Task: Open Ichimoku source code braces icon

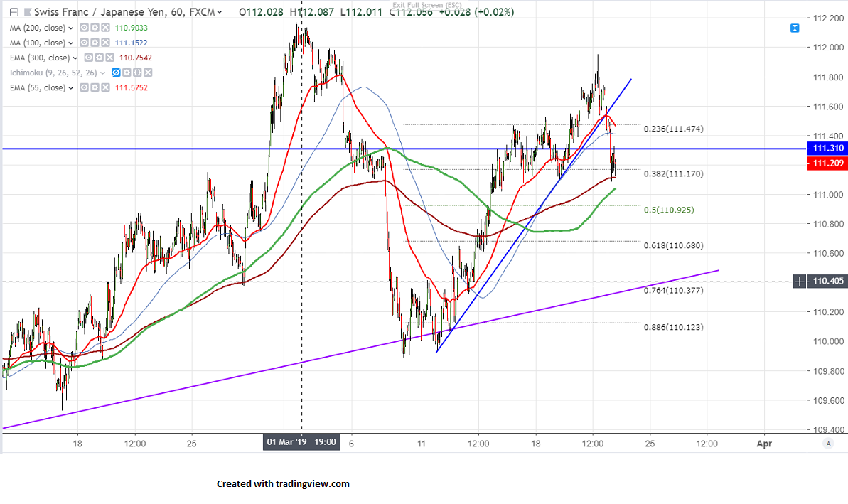Action: click(137, 73)
